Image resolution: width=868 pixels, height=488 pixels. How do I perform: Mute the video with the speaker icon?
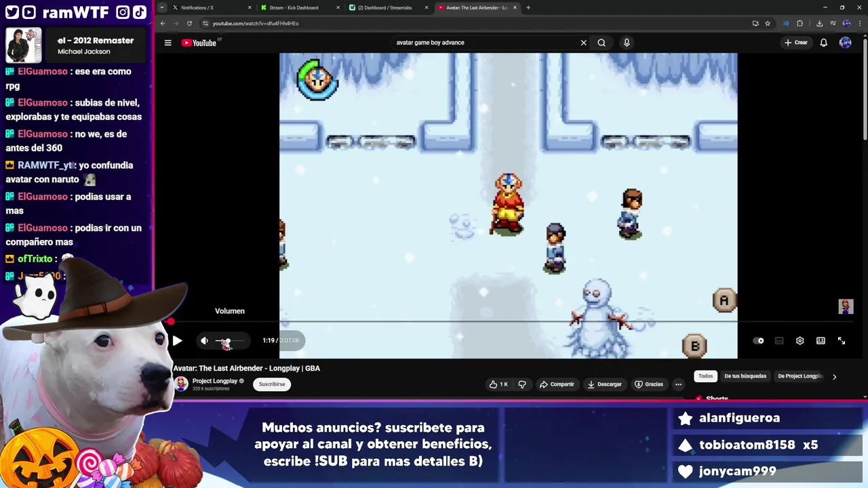point(204,341)
